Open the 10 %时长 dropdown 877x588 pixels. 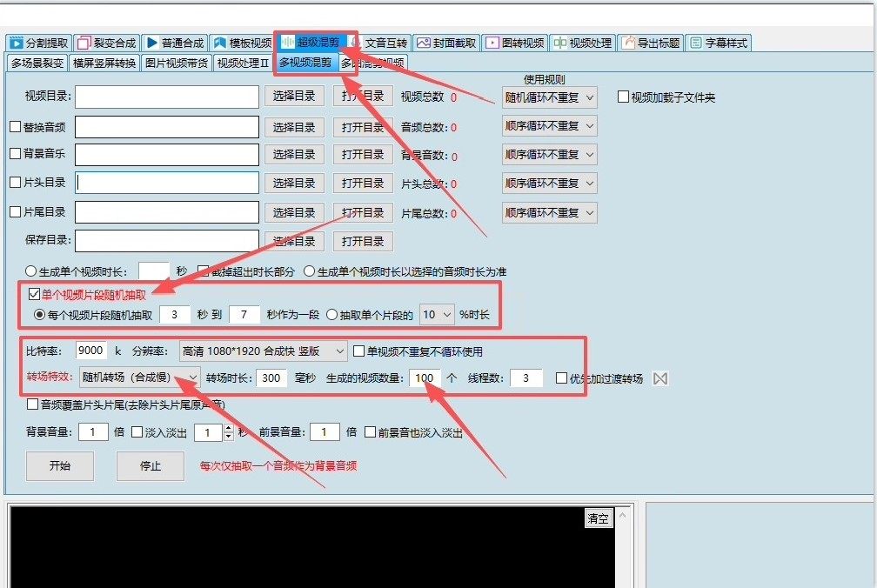click(x=438, y=315)
